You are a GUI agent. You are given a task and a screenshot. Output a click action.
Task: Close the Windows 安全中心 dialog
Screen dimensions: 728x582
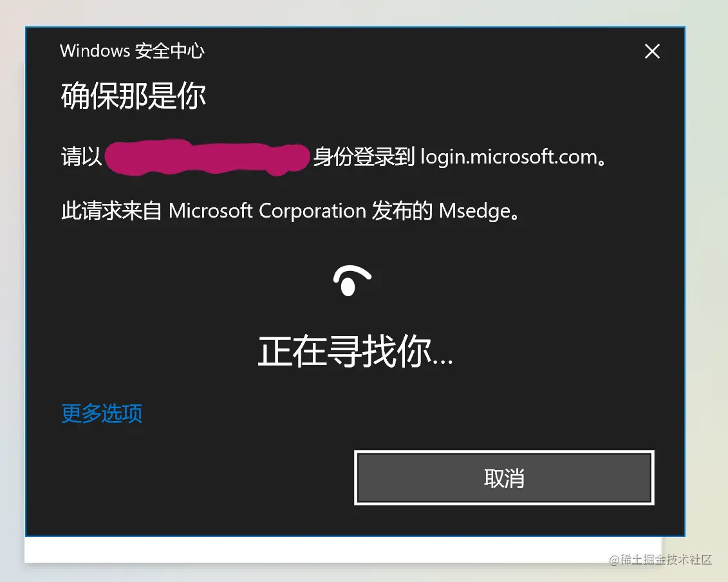pyautogui.click(x=652, y=51)
